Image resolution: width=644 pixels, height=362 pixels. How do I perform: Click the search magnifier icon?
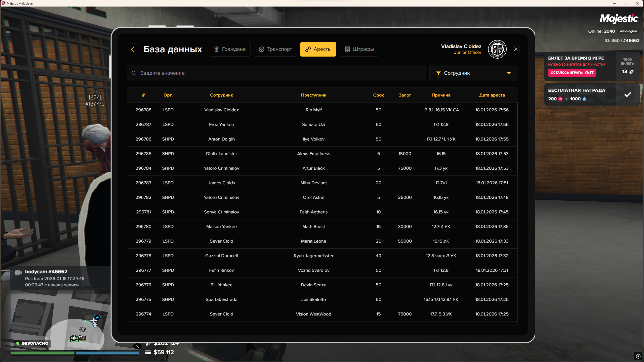(x=134, y=73)
